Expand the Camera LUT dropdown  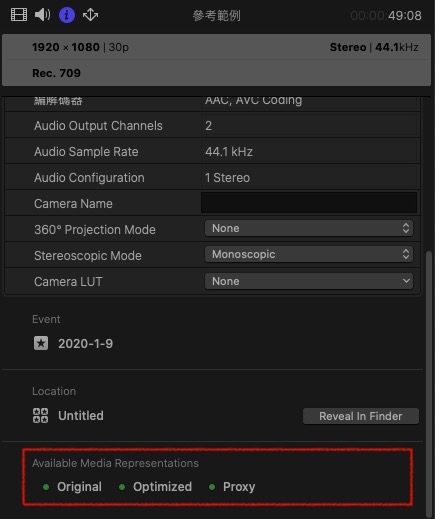(309, 281)
